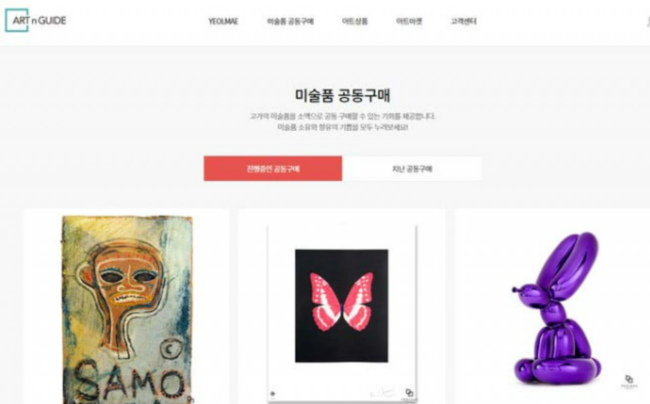The image size is (650, 404).
Task: Open the pink butterfly print thumbnail
Action: [342, 306]
